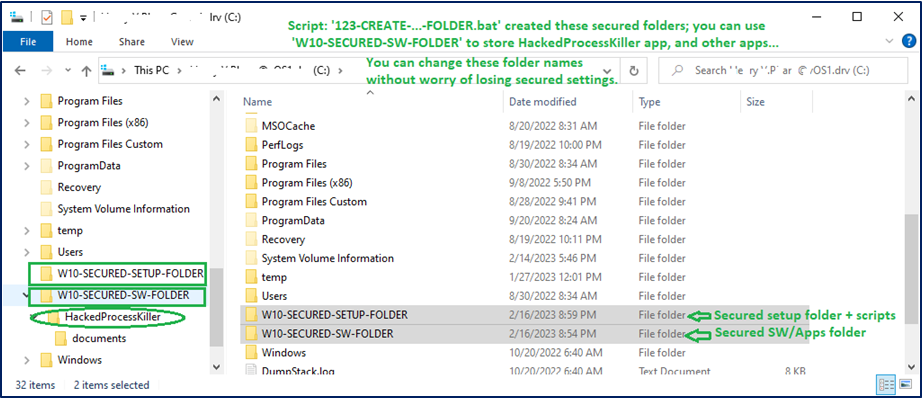The width and height of the screenshot is (923, 400).
Task: Go up one folder level arrow
Action: pyautogui.click(x=87, y=71)
